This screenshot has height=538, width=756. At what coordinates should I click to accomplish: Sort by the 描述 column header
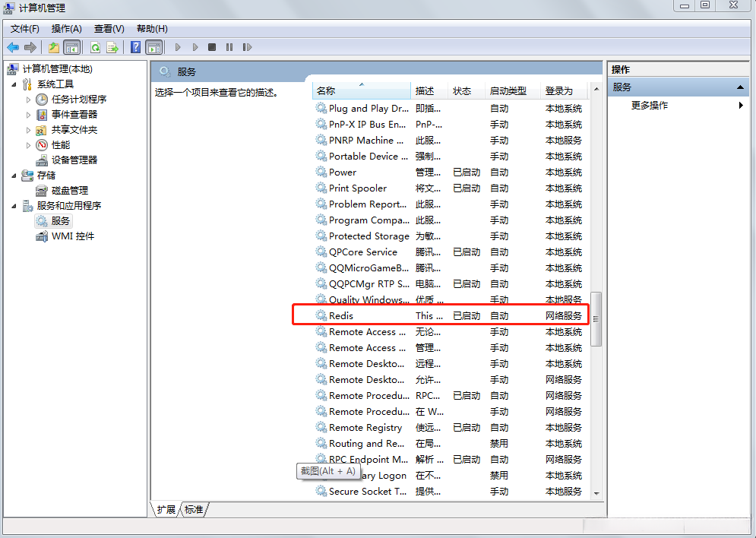pos(429,90)
